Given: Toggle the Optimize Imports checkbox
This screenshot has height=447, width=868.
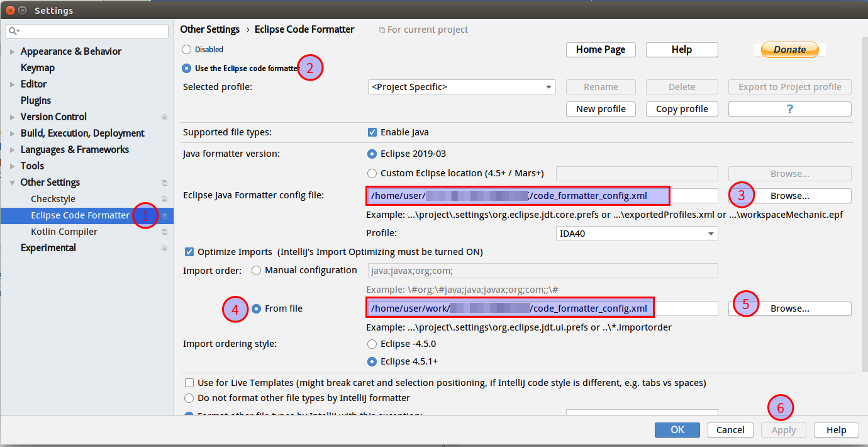Looking at the screenshot, I should tap(189, 252).
